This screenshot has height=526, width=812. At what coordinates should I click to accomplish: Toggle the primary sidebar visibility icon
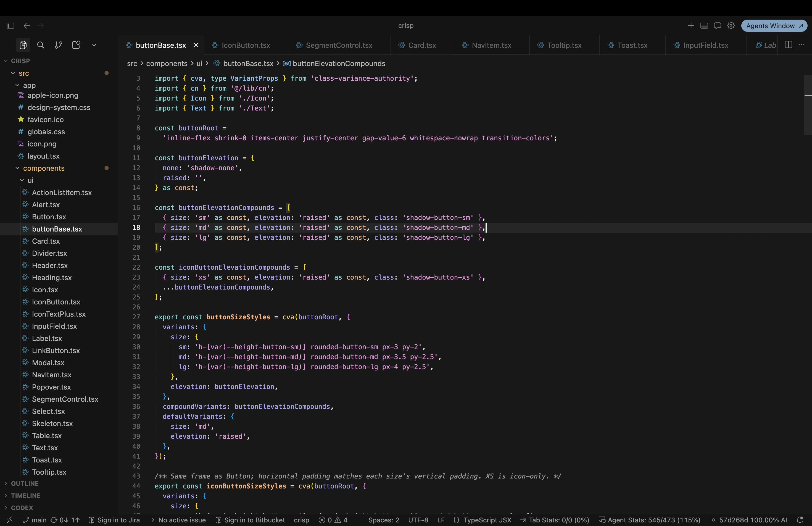[10, 26]
